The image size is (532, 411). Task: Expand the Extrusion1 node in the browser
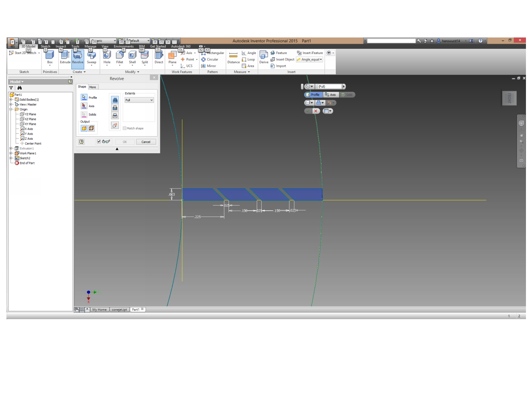(x=10, y=148)
